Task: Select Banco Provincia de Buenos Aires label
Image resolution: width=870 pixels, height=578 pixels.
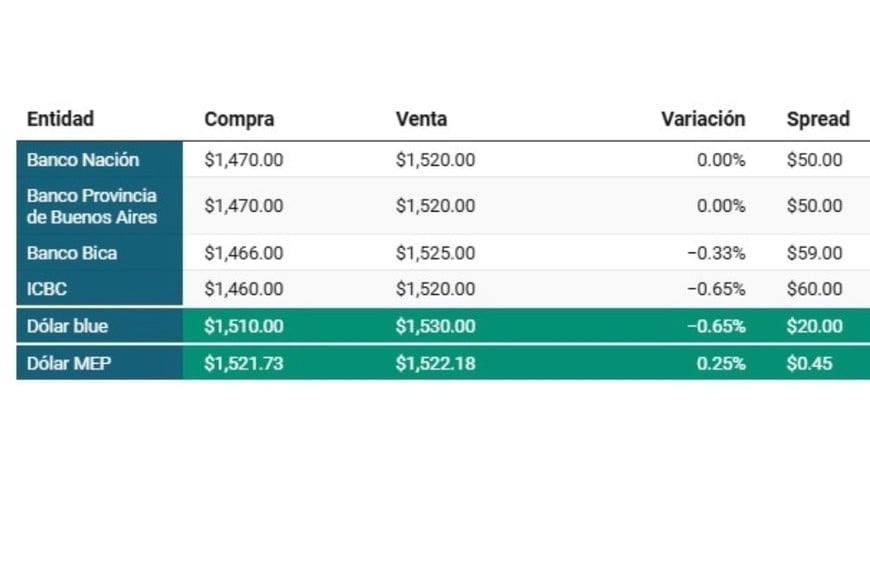Action: click(x=92, y=206)
